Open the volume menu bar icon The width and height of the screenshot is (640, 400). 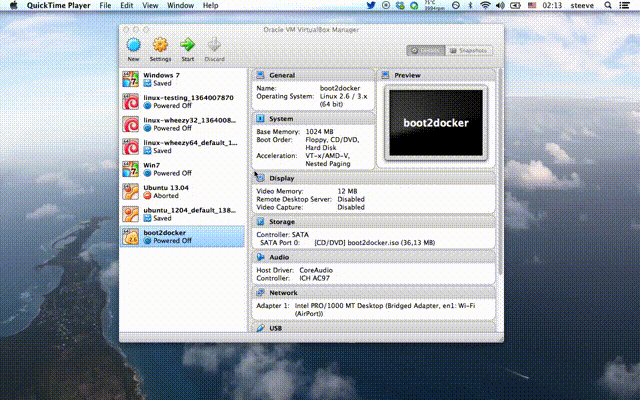pyautogui.click(x=500, y=5)
